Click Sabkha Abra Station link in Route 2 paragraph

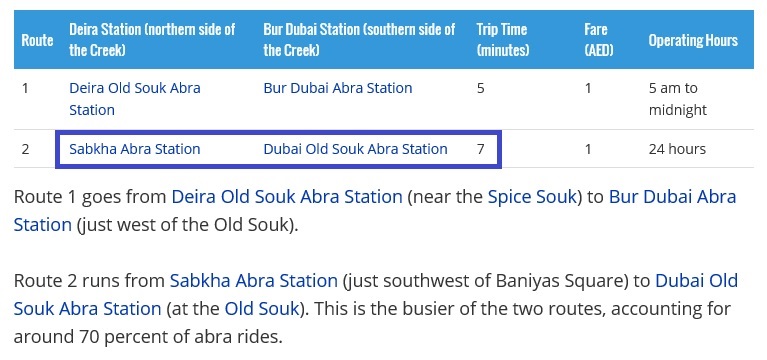coord(253,281)
